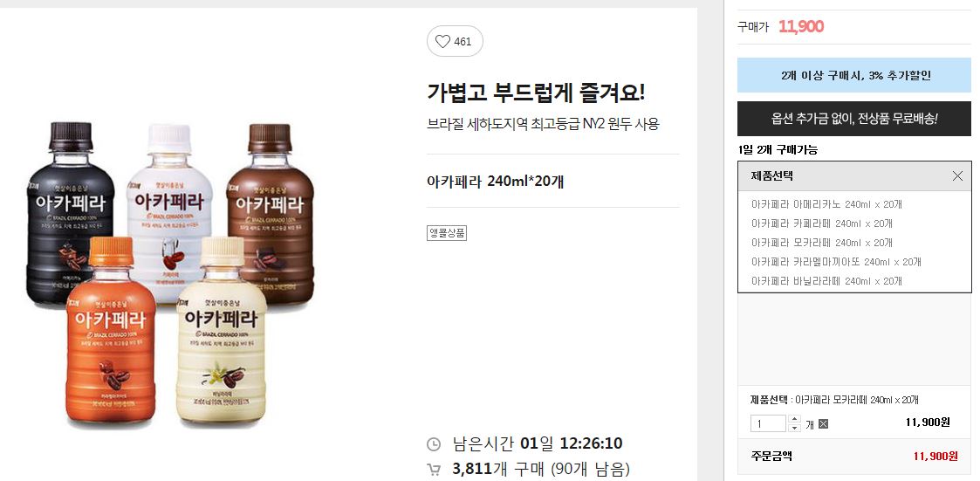Click the shopping cart icon beside 3,811개 구매
This screenshot has height=481, width=980.
point(433,469)
